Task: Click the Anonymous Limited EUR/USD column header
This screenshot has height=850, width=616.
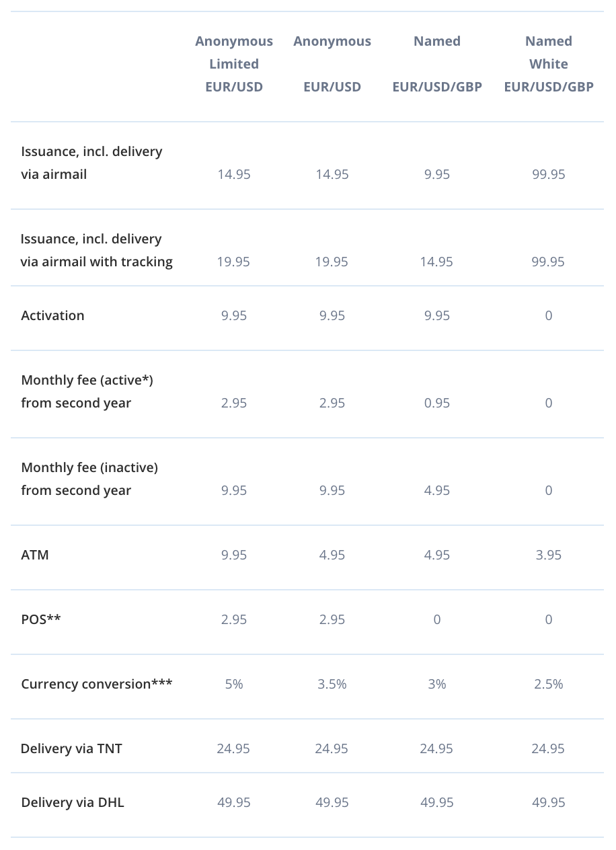Action: click(x=234, y=64)
